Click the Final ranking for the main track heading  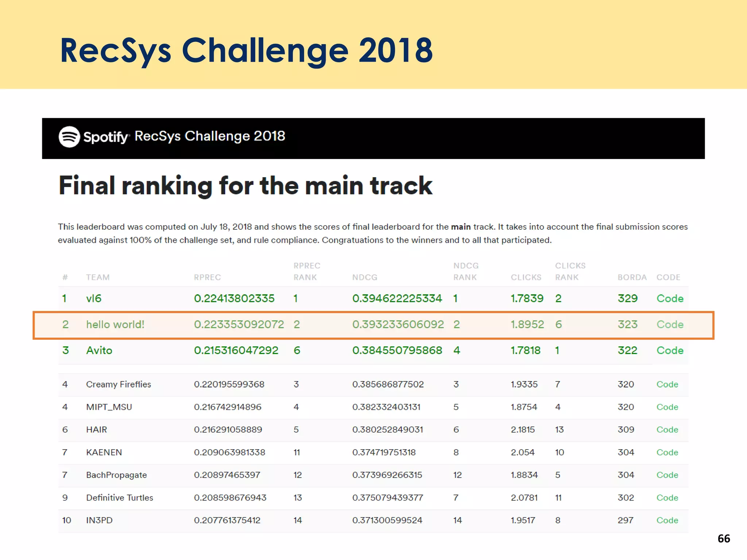point(245,186)
